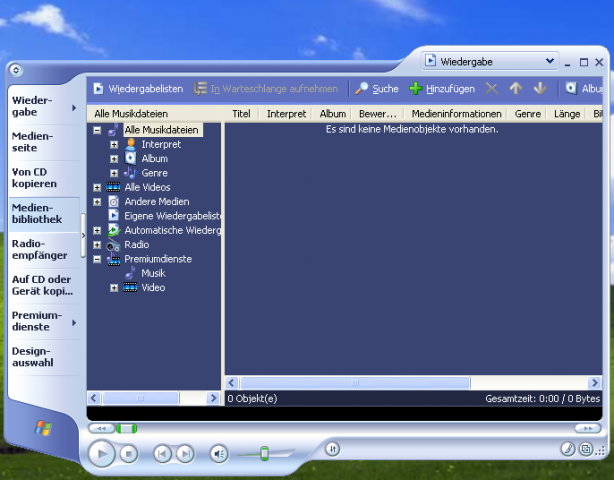Collapse the Alle Musikdateien tree node
This screenshot has height=480, width=614.
click(97, 130)
